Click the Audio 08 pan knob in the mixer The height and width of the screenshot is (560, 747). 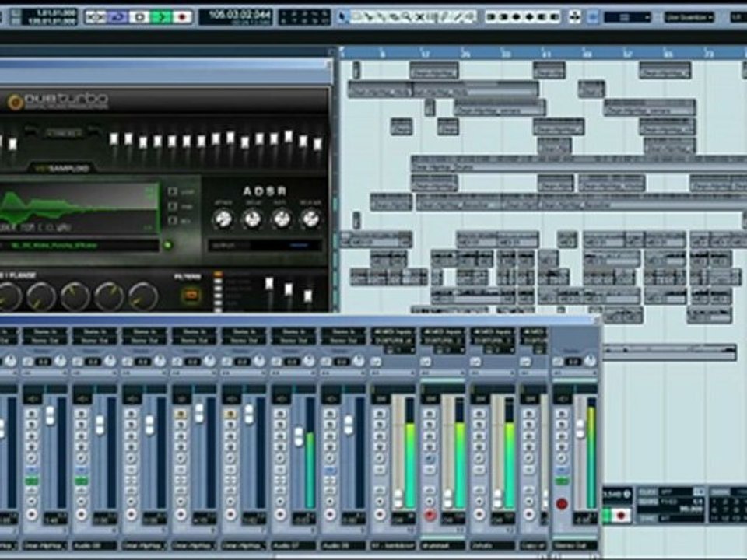point(358,362)
